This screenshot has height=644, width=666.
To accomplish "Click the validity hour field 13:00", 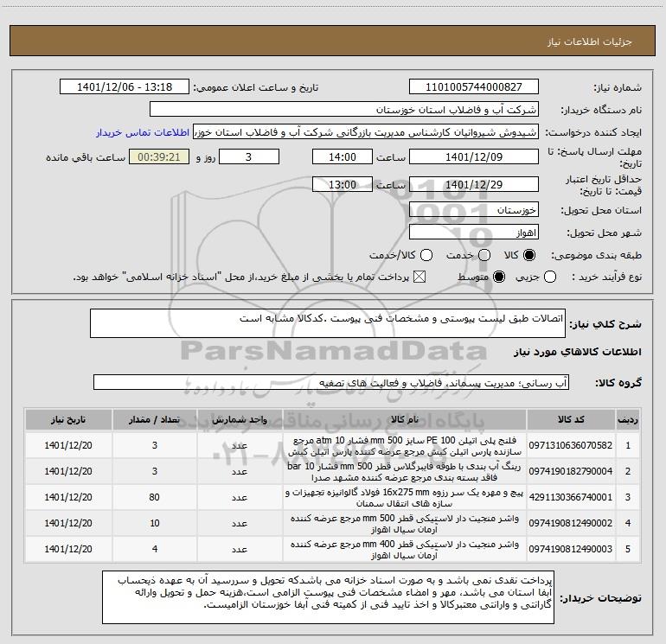I will click(x=343, y=184).
